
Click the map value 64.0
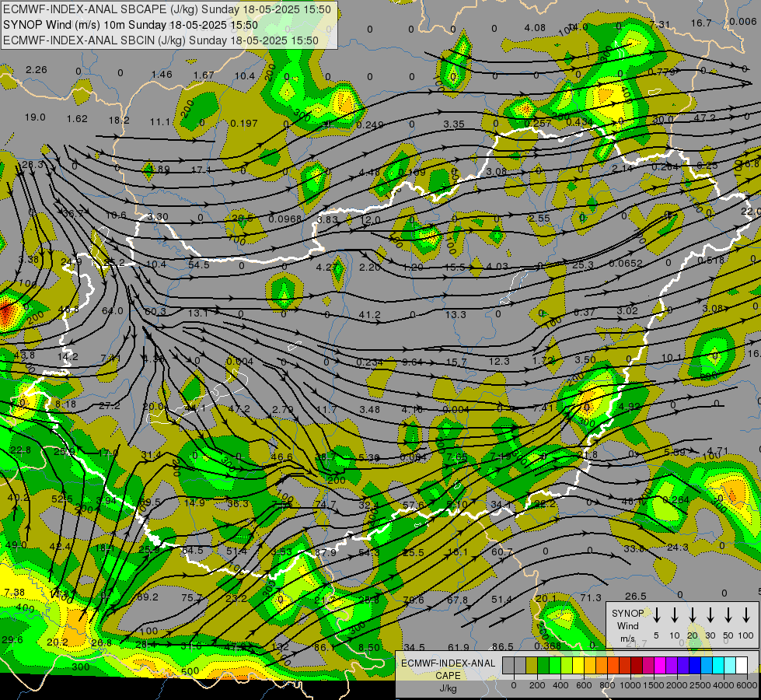tap(113, 311)
